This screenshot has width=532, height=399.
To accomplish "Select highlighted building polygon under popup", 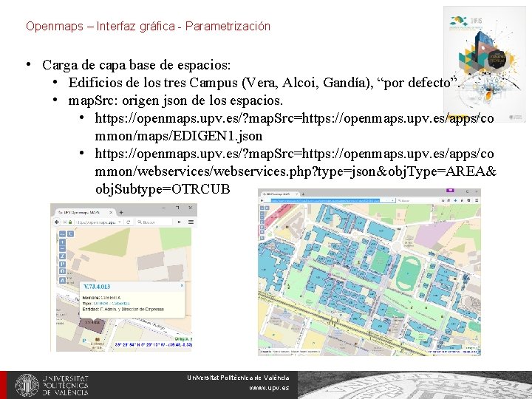I will [92, 326].
